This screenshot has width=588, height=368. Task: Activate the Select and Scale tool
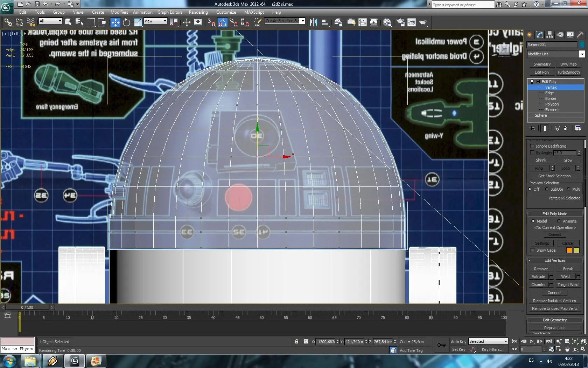pyautogui.click(x=138, y=22)
